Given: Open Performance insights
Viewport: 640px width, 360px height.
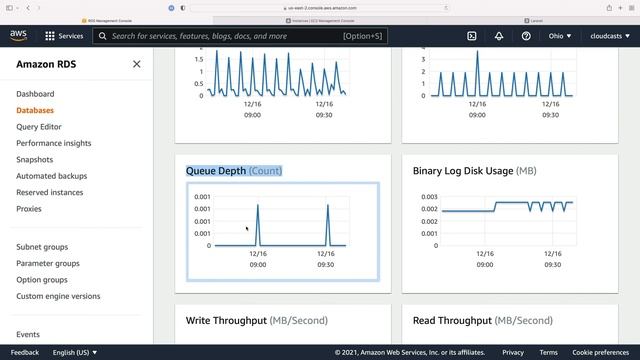Looking at the screenshot, I should tap(53, 143).
